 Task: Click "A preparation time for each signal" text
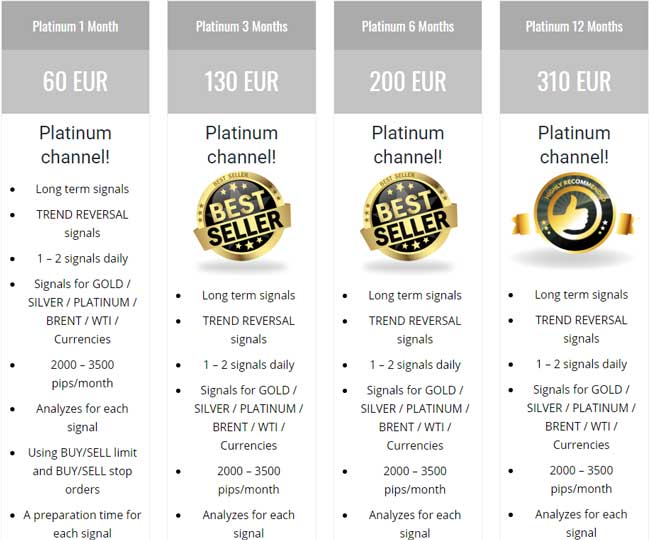pos(82,524)
